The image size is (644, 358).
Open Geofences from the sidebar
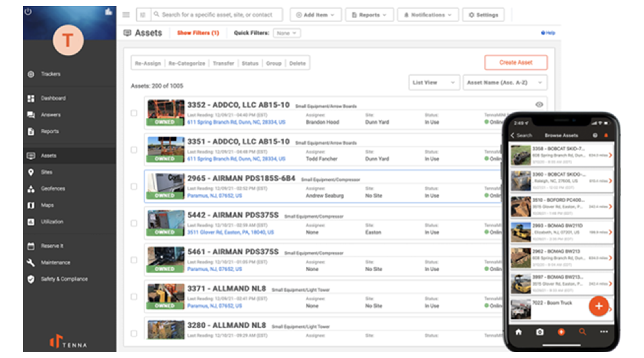click(53, 189)
